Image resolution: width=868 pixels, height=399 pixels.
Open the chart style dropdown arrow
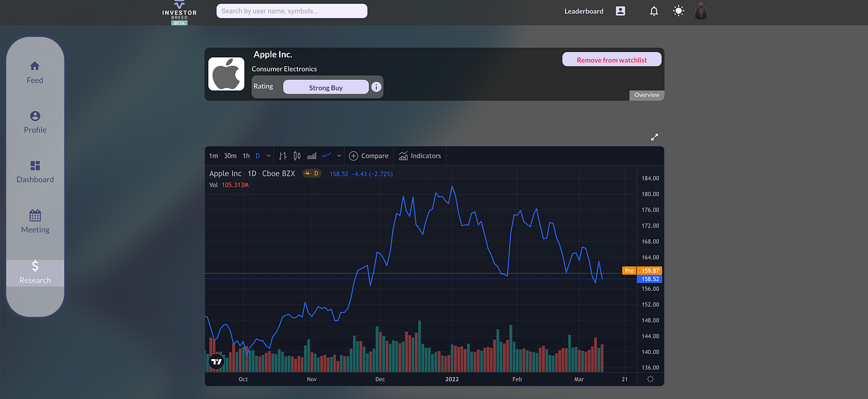(x=339, y=156)
